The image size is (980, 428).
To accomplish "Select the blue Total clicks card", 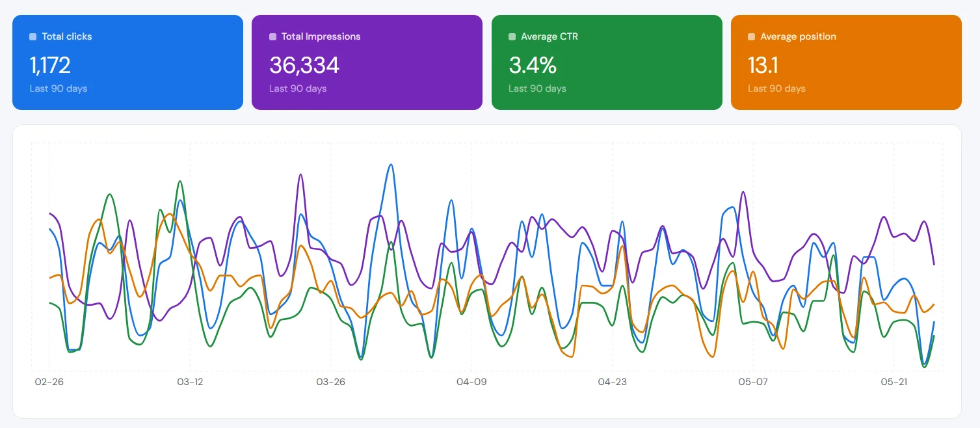I will 127,62.
